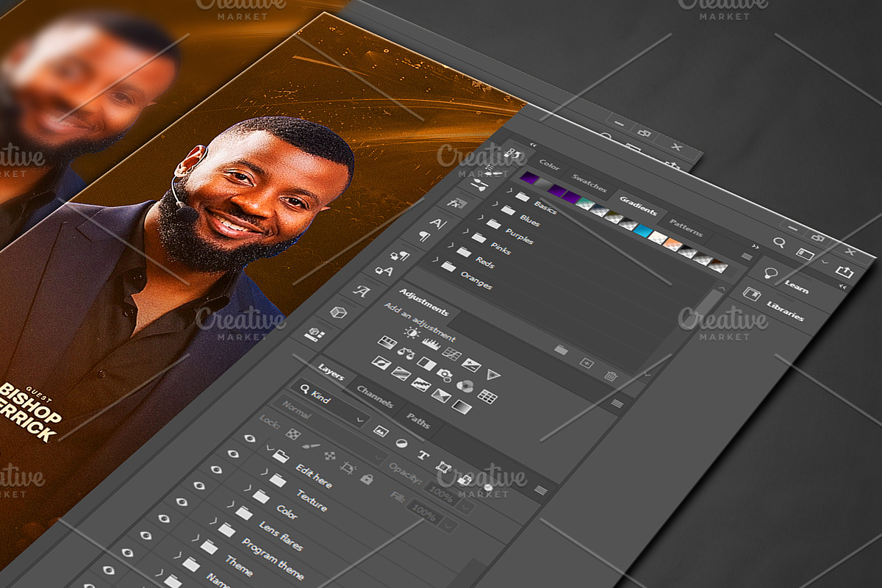Click create new gradient icon (plus square)

pyautogui.click(x=586, y=363)
